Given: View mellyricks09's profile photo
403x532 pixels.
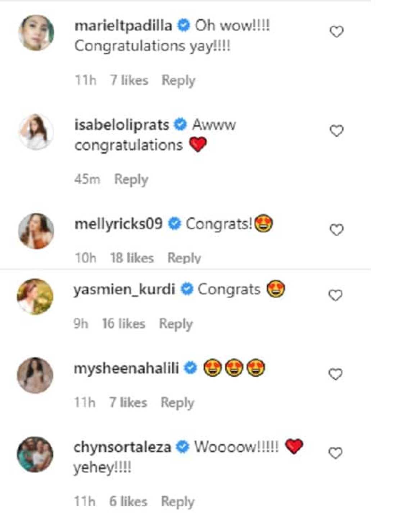Looking at the screenshot, I should tap(36, 231).
